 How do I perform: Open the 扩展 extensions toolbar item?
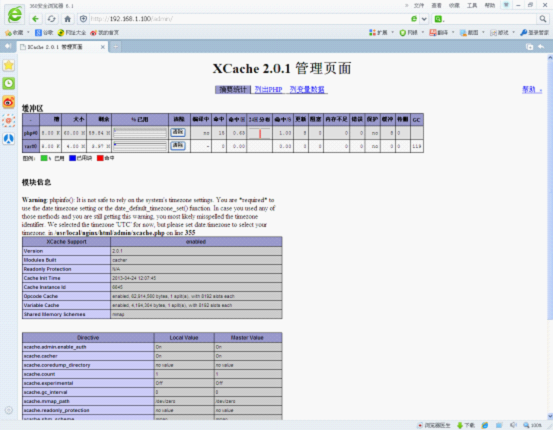(x=378, y=33)
